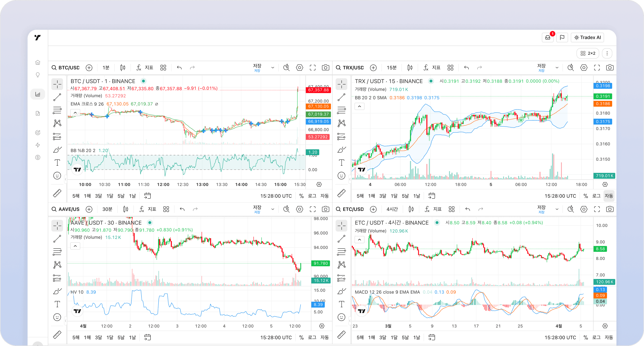
Task: Open the 2×2 layout selector
Action: (588, 53)
